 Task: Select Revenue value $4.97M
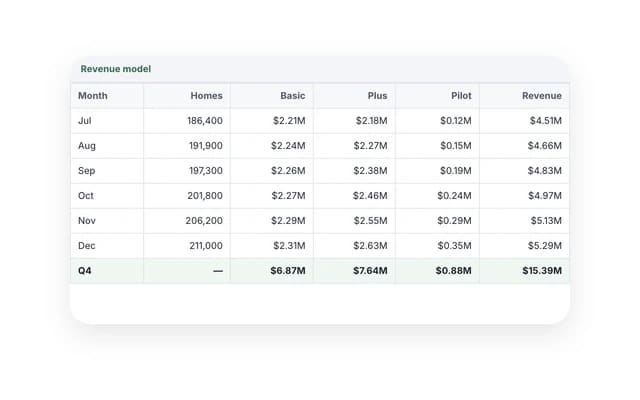pos(545,196)
